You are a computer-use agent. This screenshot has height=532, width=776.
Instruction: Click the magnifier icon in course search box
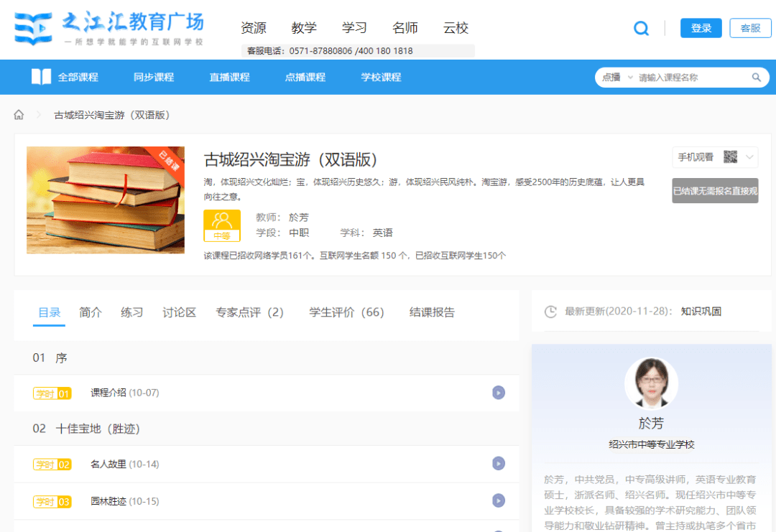tap(757, 78)
